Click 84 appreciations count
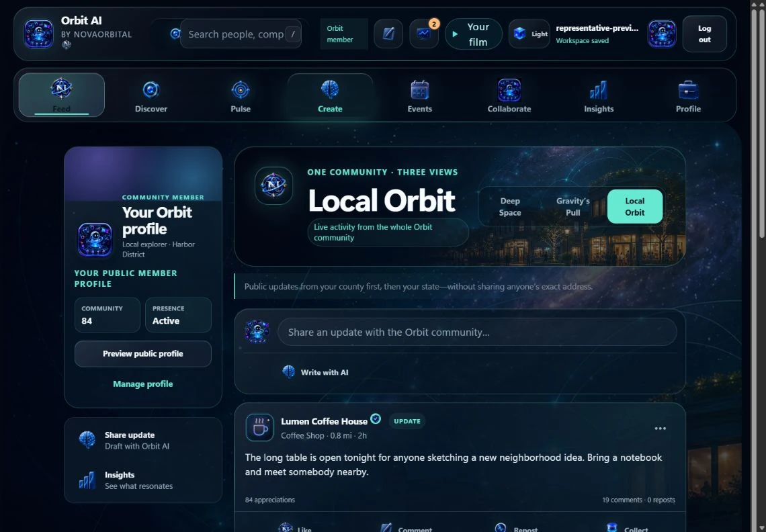The image size is (766, 532). click(x=269, y=500)
